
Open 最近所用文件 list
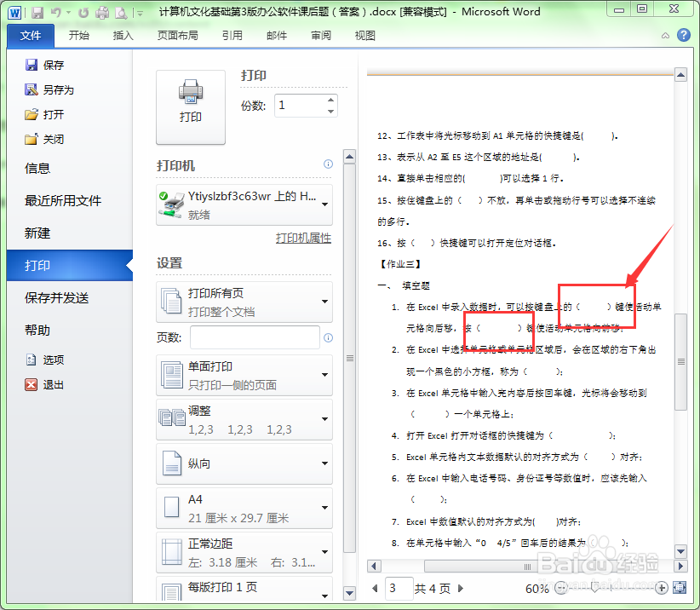[63, 200]
